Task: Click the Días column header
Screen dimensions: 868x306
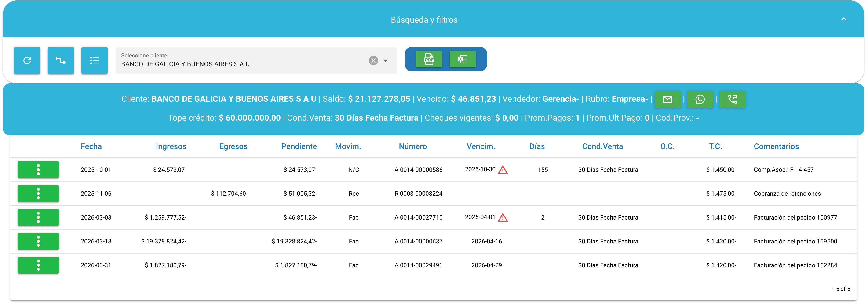Action: [537, 146]
